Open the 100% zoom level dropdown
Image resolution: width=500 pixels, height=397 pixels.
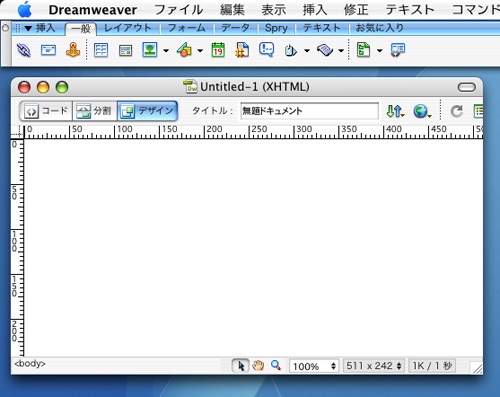click(x=314, y=366)
